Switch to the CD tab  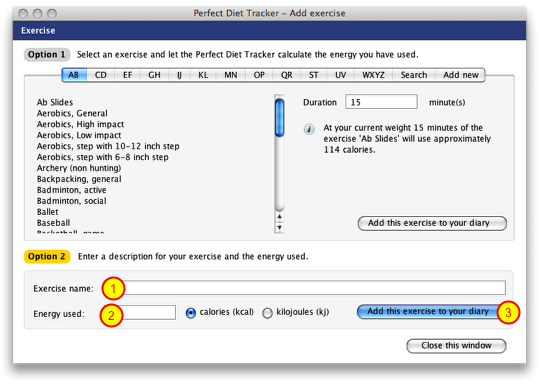101,75
